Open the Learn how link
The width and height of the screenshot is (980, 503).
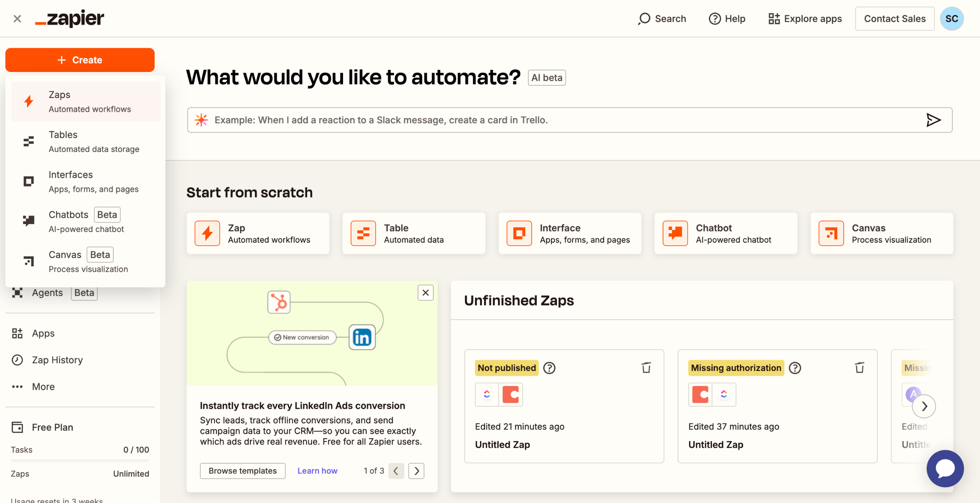point(317,471)
